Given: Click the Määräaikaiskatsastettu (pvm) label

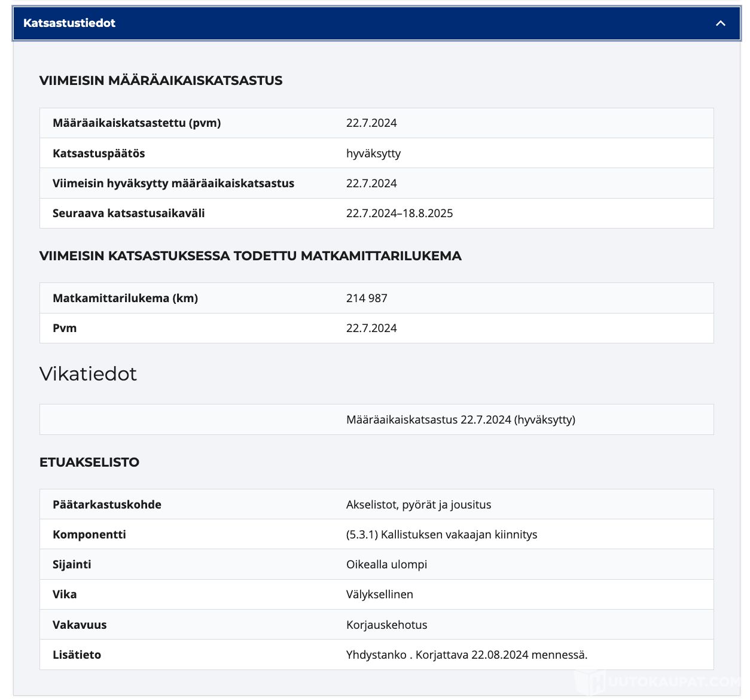Looking at the screenshot, I should [137, 123].
